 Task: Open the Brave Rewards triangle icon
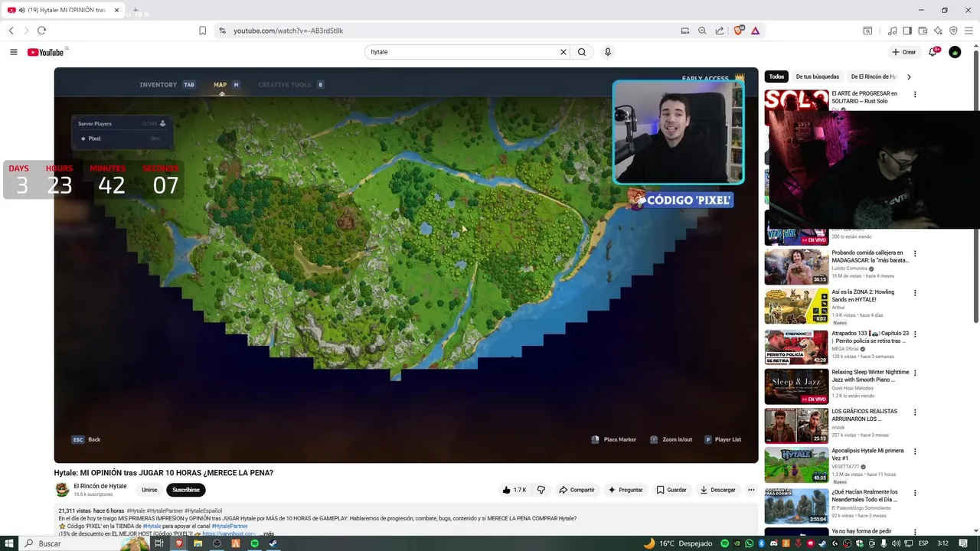coord(756,31)
